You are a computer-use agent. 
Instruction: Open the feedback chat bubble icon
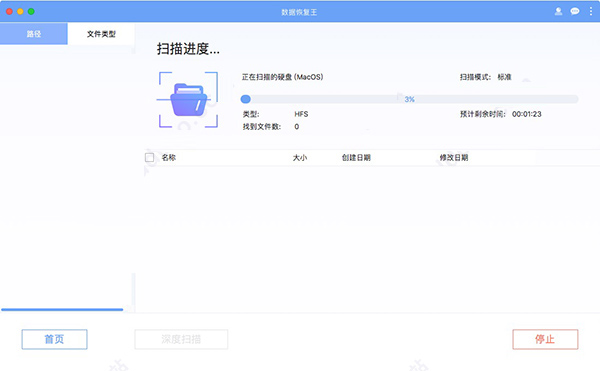click(x=575, y=11)
